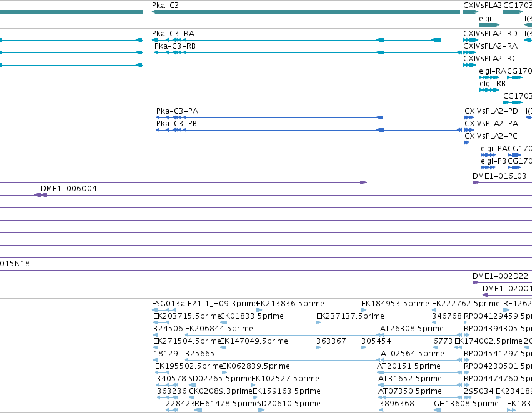This screenshot has width=532, height=413.
Task: Click the EK184953.5prime EST label
Action: 395,304
